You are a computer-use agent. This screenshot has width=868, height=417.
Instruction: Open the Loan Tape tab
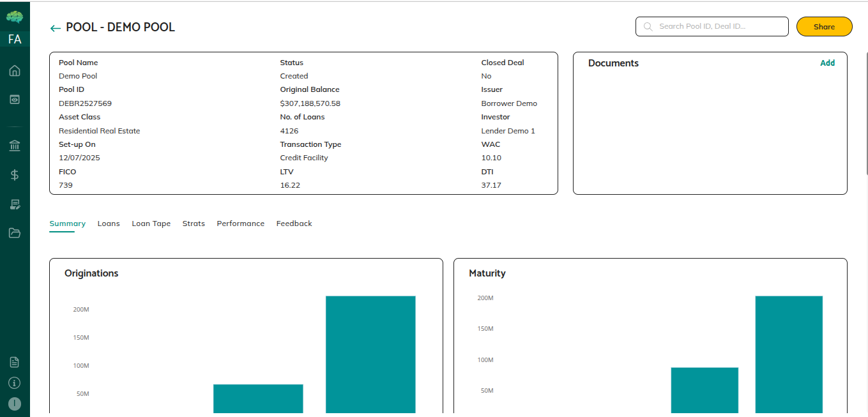pyautogui.click(x=151, y=224)
